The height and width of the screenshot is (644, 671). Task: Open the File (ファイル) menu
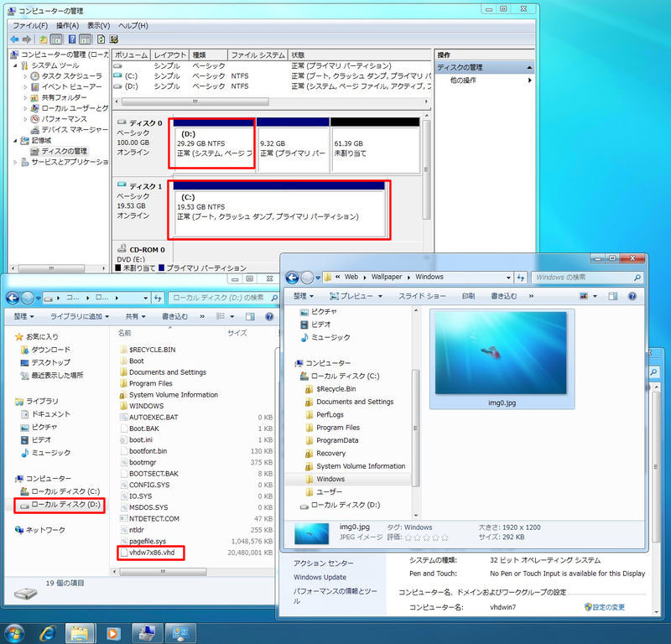tap(29, 26)
